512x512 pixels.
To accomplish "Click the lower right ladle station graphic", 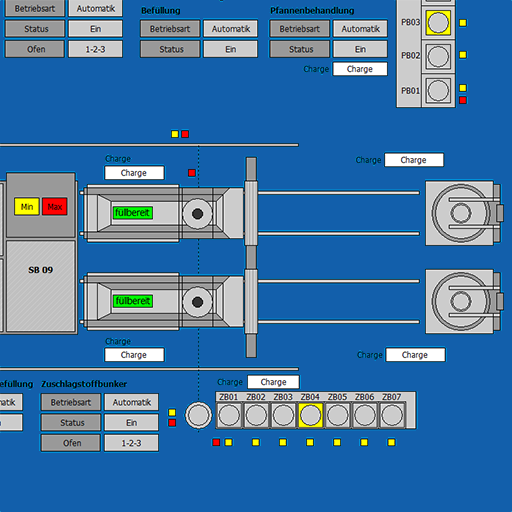I will [x=463, y=301].
